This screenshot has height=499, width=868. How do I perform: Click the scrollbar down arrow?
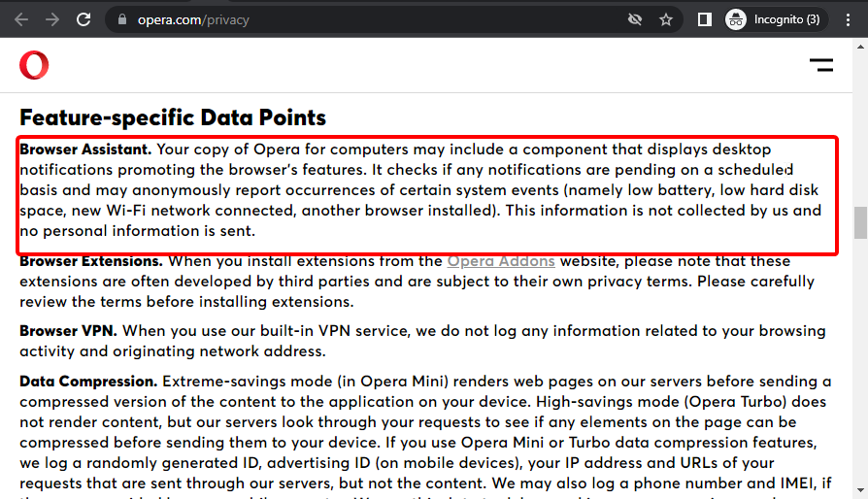click(860, 490)
